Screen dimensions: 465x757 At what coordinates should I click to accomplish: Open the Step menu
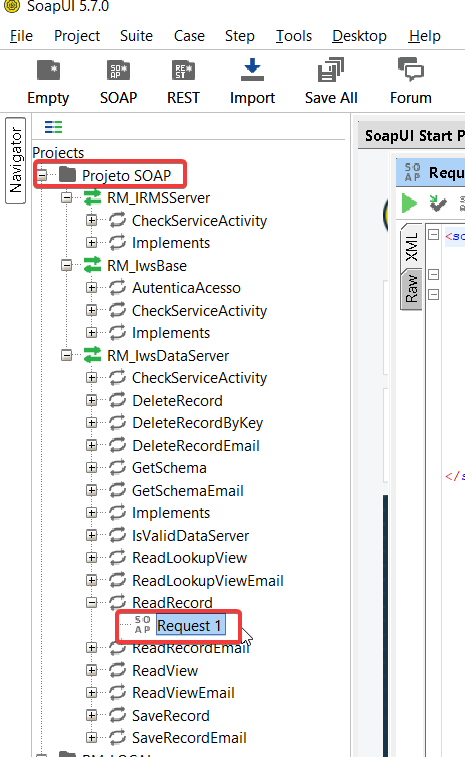click(x=240, y=36)
